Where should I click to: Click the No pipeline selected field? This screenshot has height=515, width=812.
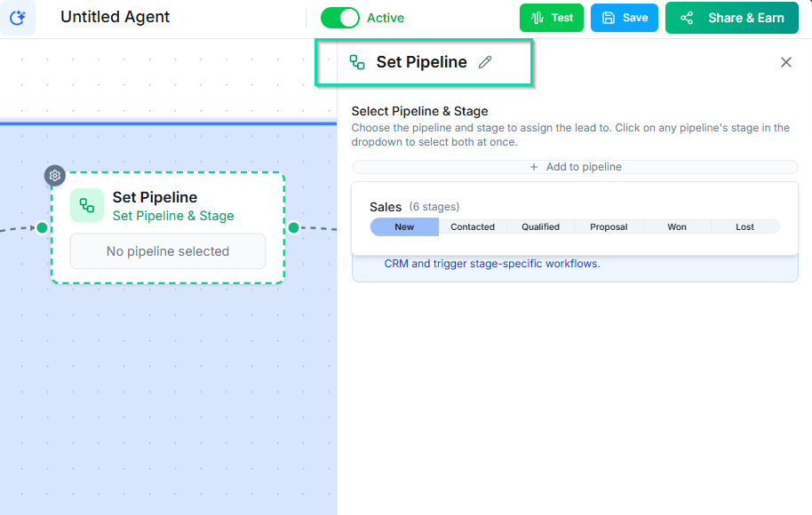167,251
